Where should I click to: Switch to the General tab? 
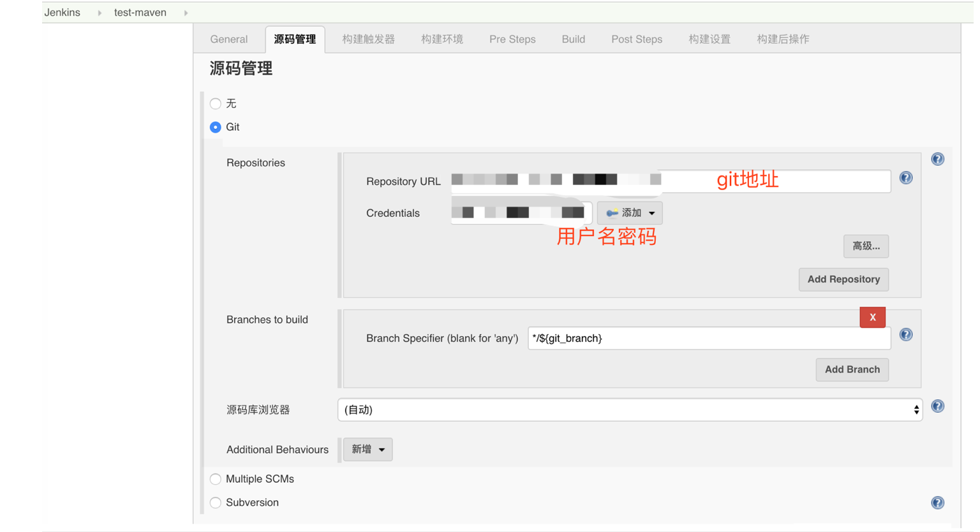(x=229, y=39)
